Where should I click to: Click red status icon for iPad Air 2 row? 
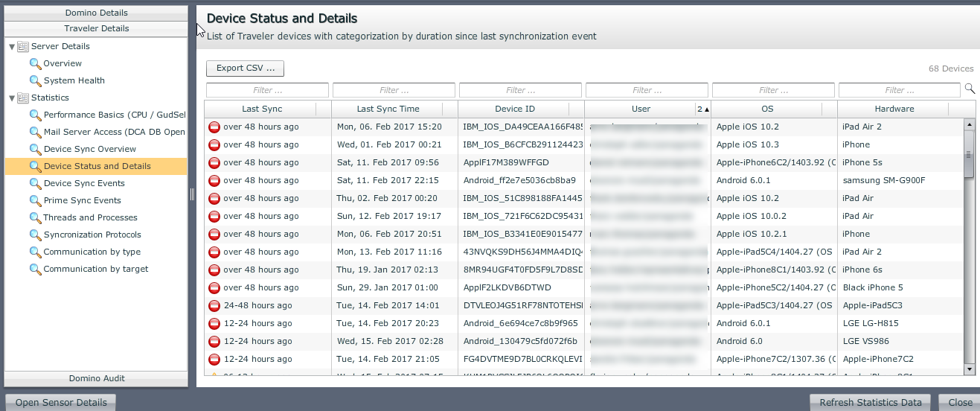coord(214,127)
